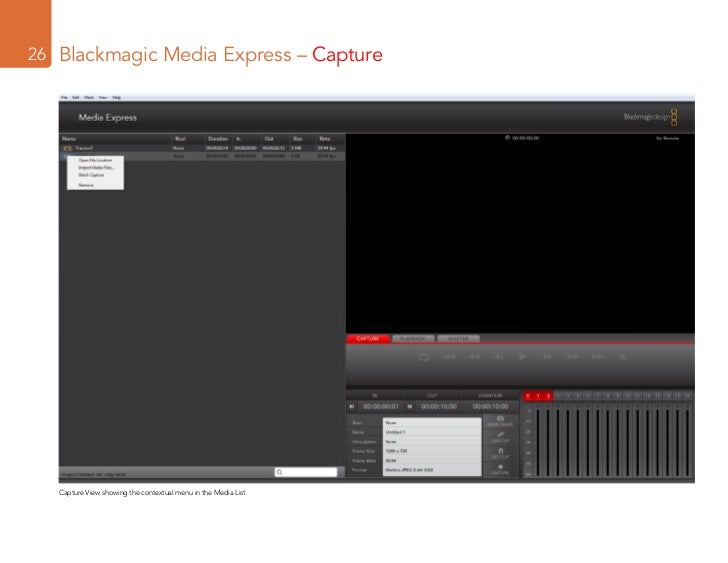Click the In timecode 00:00:00:01
Screen dimensions: 728x563
pos(381,407)
